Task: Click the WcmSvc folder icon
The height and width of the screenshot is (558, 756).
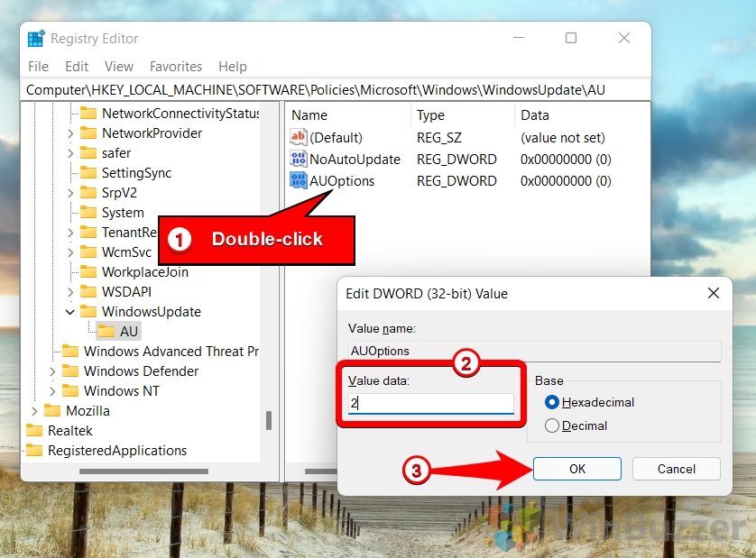Action: pos(88,252)
